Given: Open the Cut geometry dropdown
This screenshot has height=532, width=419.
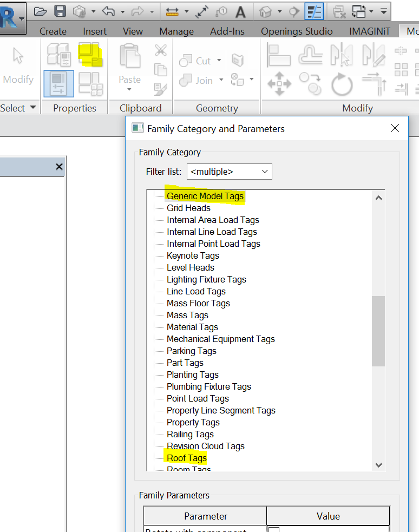Looking at the screenshot, I should click(x=219, y=61).
